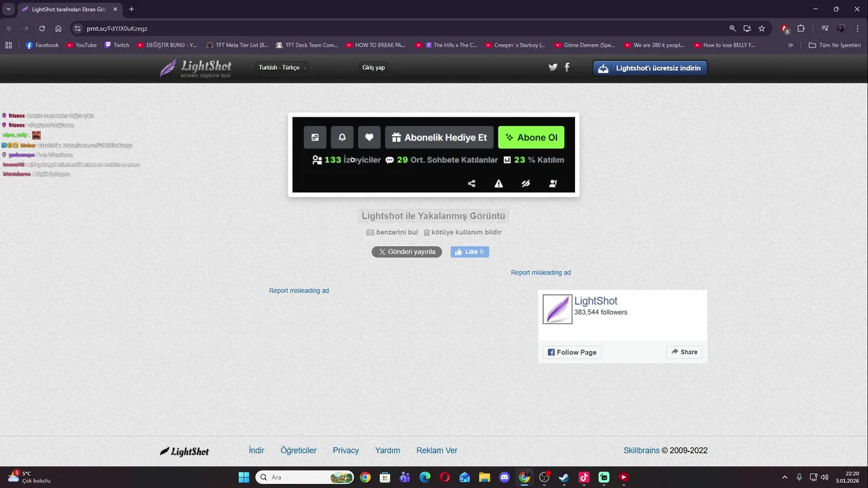The width and height of the screenshot is (868, 488).
Task: Open a new browser tab
Action: click(132, 9)
